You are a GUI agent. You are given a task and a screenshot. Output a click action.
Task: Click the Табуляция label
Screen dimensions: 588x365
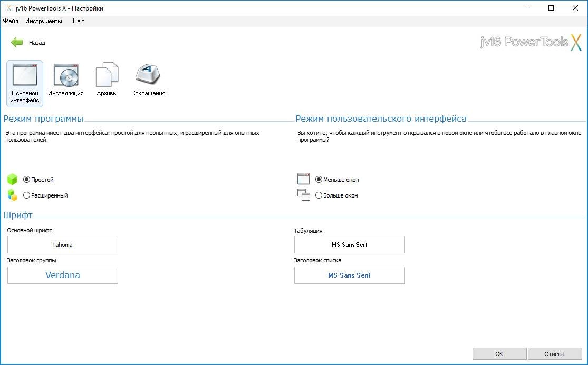click(309, 231)
